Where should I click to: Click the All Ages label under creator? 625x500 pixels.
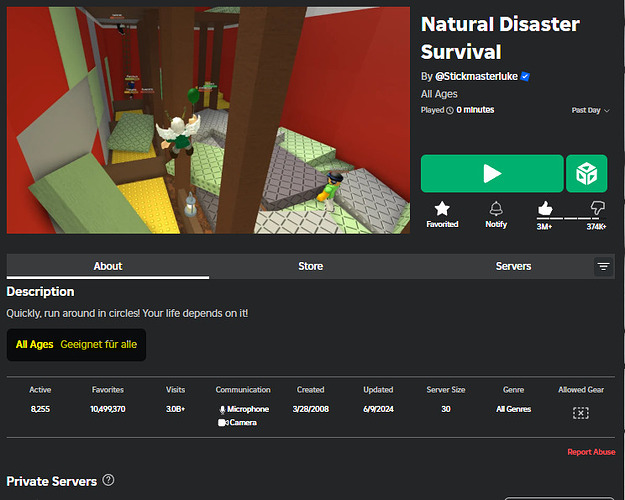pos(439,94)
